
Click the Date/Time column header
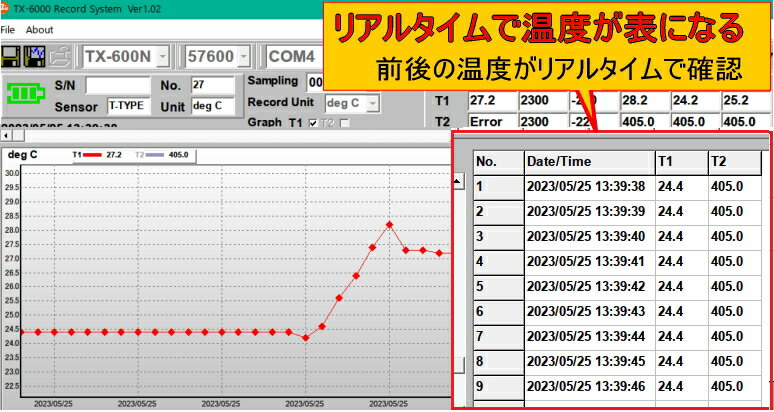pos(588,162)
